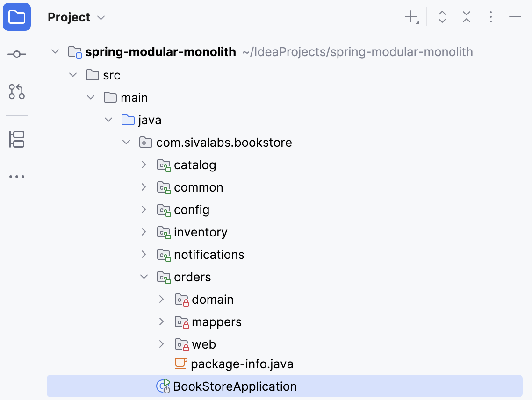Open the kebab options menu icon

click(x=490, y=17)
